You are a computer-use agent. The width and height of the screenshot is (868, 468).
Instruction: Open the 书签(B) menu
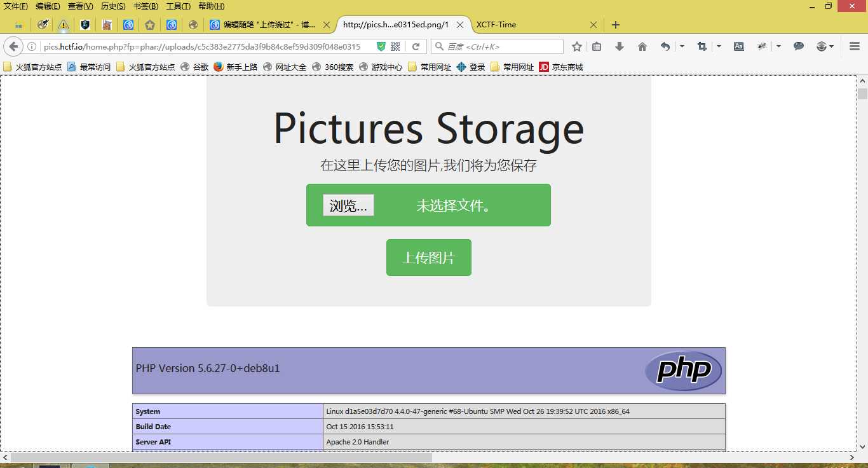146,6
